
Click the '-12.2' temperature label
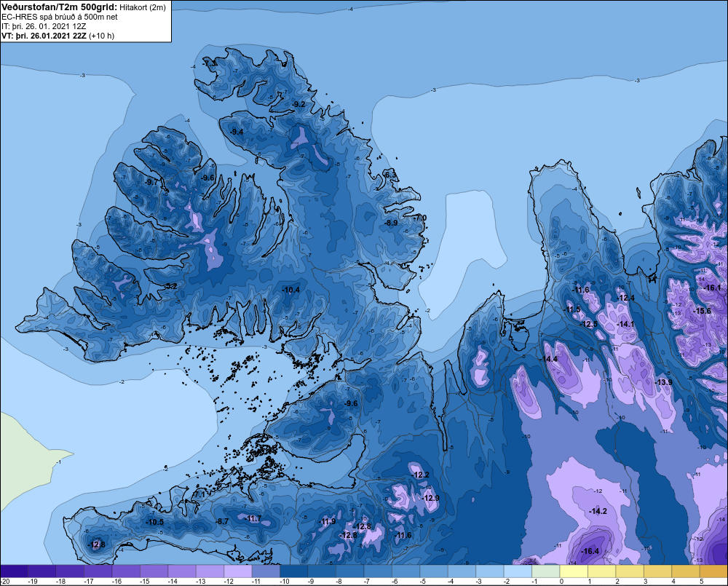(x=421, y=475)
